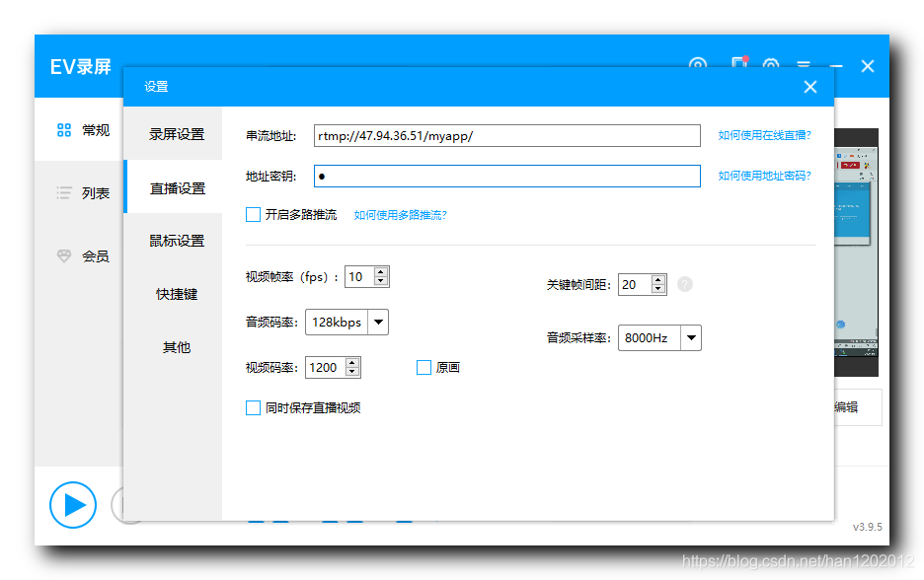Click the help question icon near 关键帧间距
This screenshot has height=580, width=924.
click(685, 284)
